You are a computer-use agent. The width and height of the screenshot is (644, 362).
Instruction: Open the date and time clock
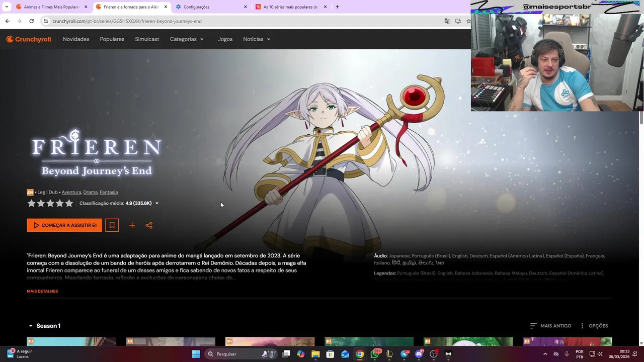pos(618,354)
